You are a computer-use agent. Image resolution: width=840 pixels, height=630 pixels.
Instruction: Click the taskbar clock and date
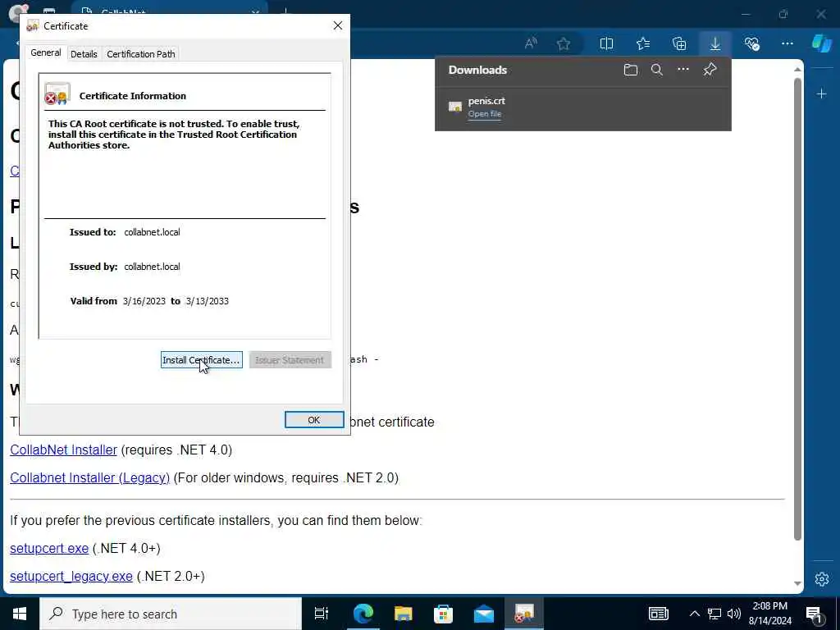click(x=769, y=614)
